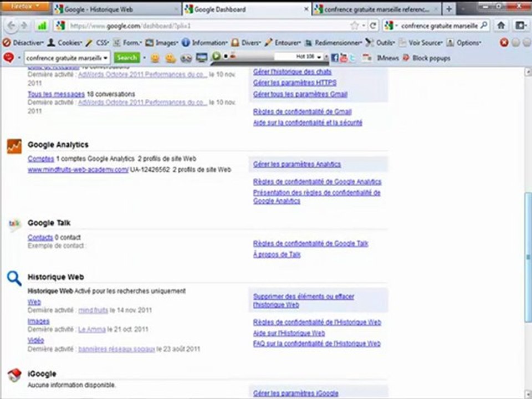Switch to Google - Historique Web tab
Viewport: 532px width, 399px height.
coord(117,9)
